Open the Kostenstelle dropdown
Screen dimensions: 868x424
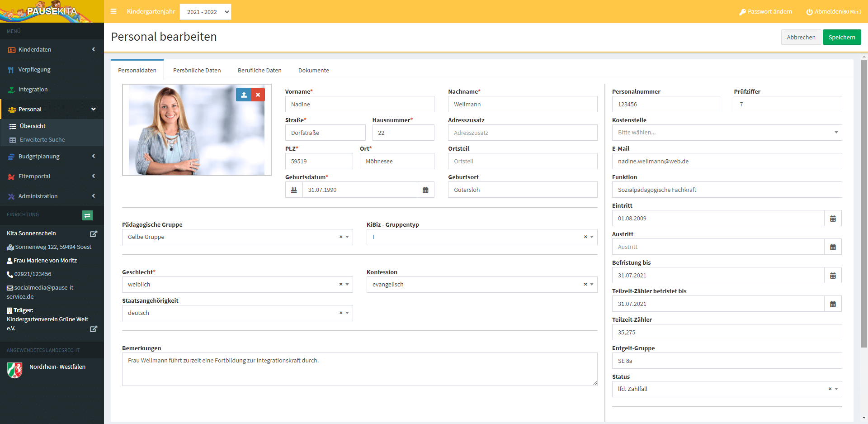coord(726,133)
